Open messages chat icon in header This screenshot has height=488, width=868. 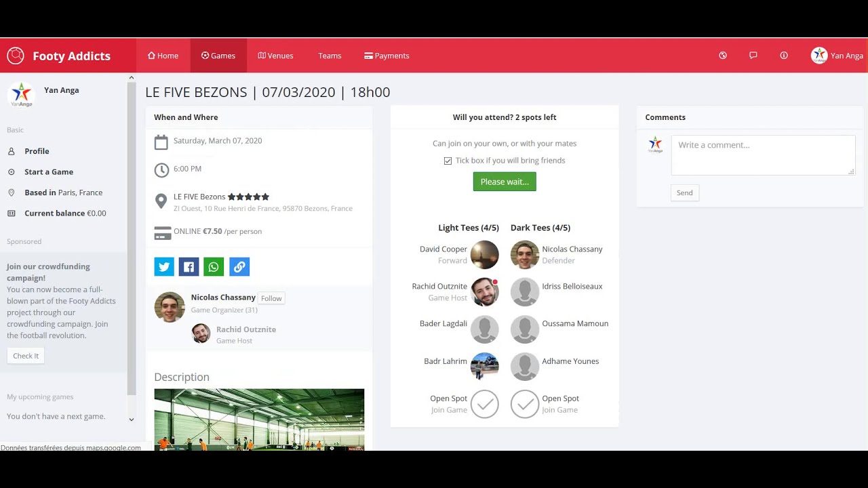coord(753,56)
